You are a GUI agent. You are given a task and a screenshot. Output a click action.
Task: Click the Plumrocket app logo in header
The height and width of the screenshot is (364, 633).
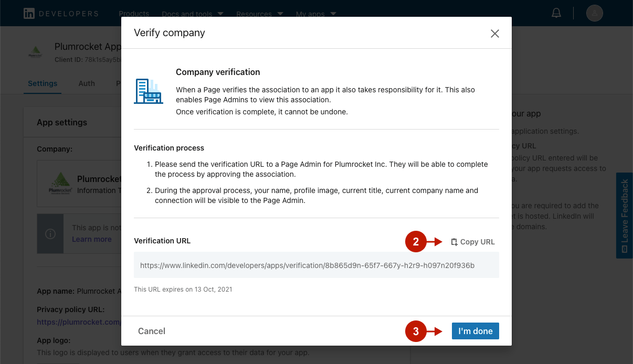tap(35, 52)
